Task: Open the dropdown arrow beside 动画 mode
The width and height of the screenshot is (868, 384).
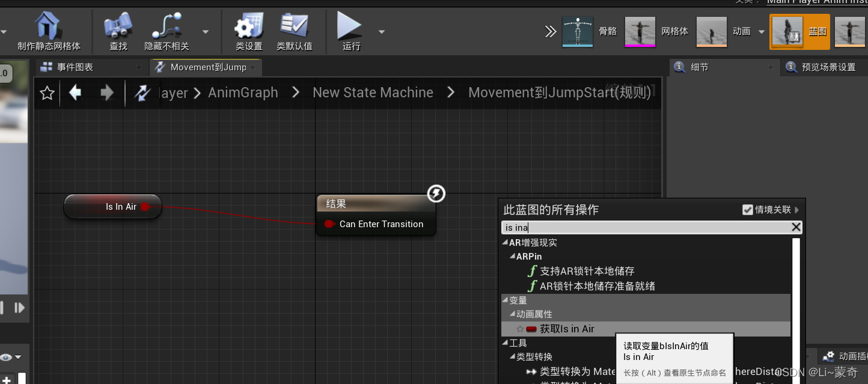Action: [762, 32]
